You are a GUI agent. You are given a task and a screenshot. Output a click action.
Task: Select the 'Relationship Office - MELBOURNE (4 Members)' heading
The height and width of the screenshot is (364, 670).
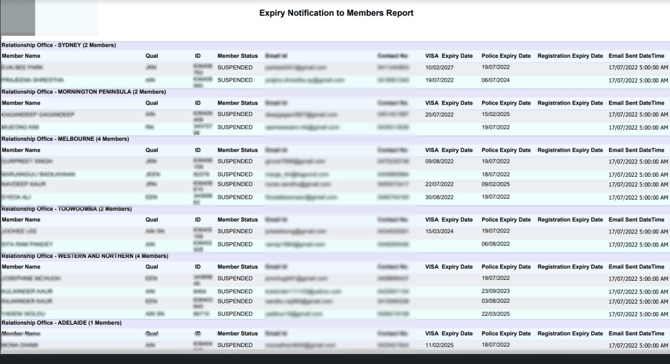click(65, 139)
